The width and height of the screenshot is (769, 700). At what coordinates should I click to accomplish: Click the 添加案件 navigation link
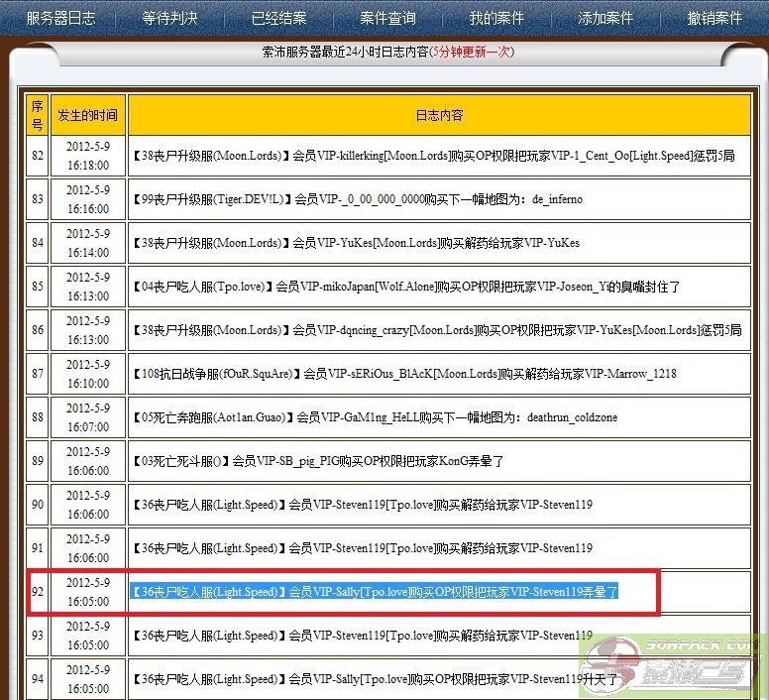[604, 18]
